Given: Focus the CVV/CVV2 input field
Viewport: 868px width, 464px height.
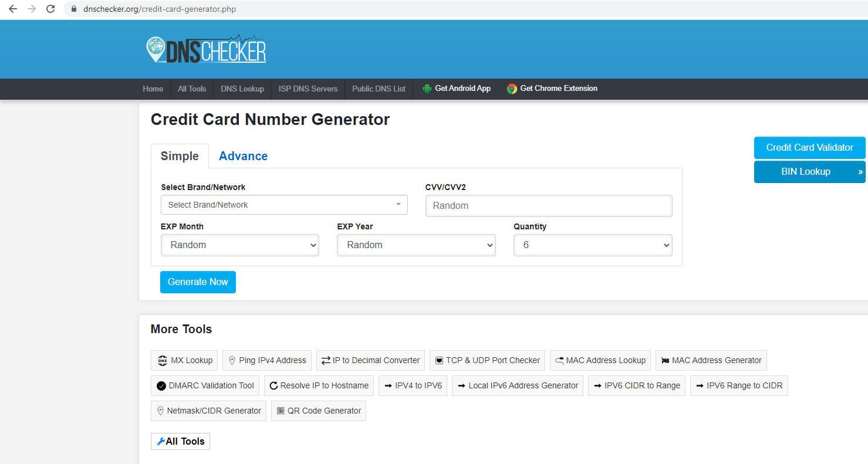Looking at the screenshot, I should click(548, 206).
